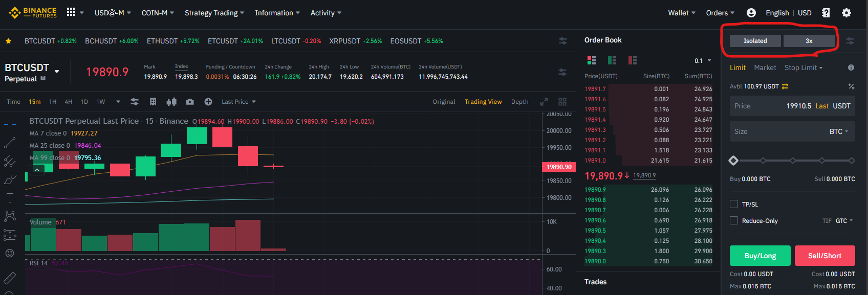Viewport: 868px width, 295px height.
Task: Click the Buy/Long button
Action: pos(760,256)
